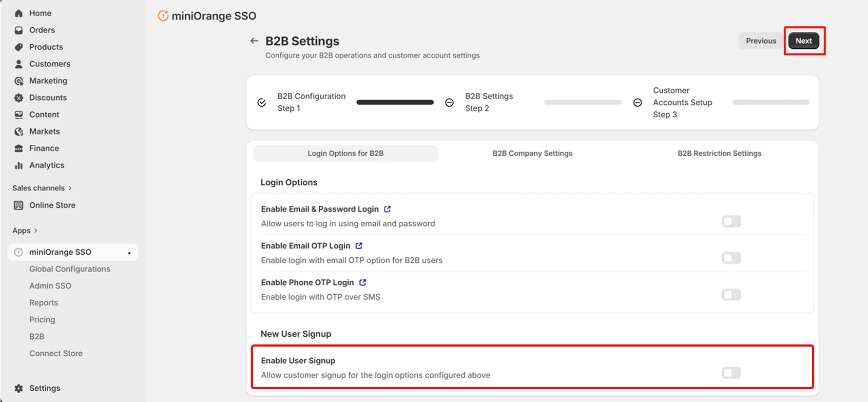Click the Enable Phone OTP Login label
868x402 pixels.
point(307,282)
